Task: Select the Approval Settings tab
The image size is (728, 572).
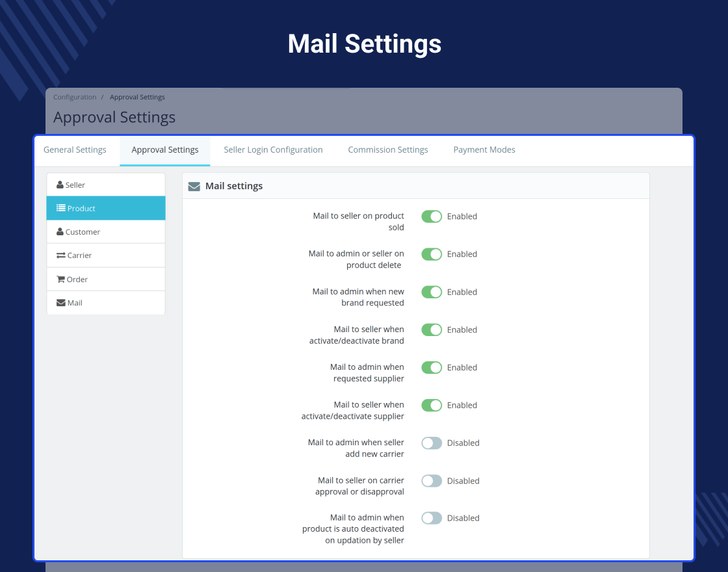Action: click(165, 150)
